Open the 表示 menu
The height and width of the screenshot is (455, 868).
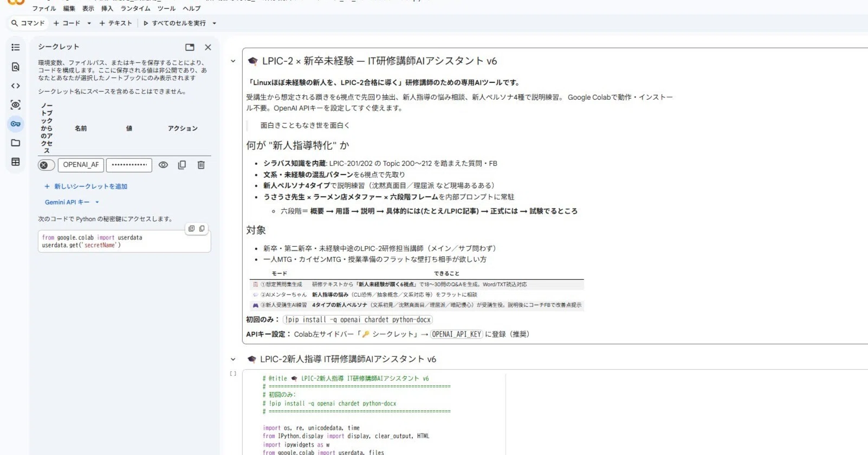[x=88, y=8]
